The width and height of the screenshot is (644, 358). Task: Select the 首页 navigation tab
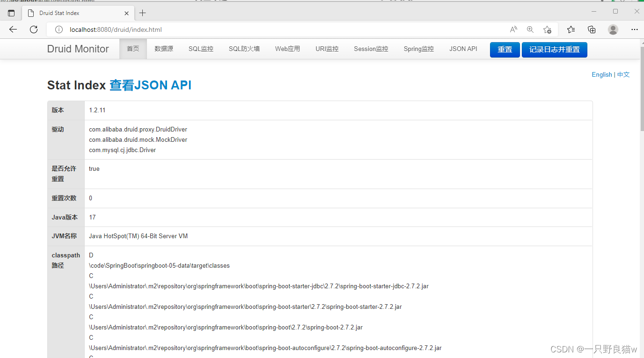[x=133, y=49]
